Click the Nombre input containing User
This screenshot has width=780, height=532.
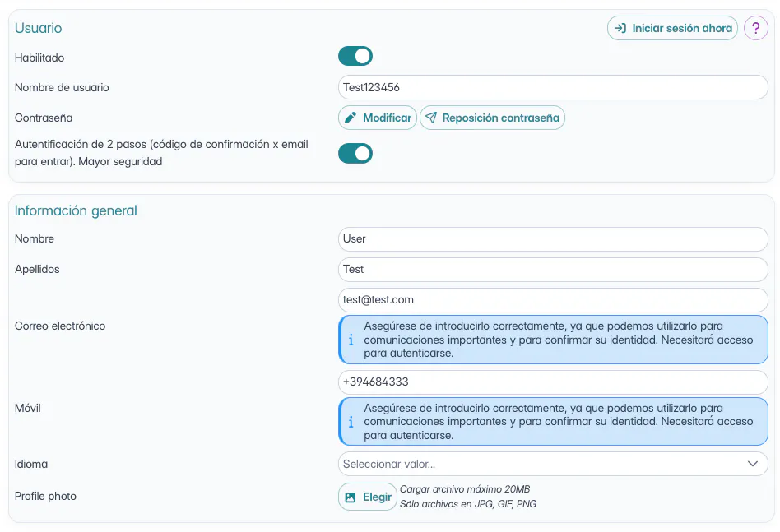[553, 239]
